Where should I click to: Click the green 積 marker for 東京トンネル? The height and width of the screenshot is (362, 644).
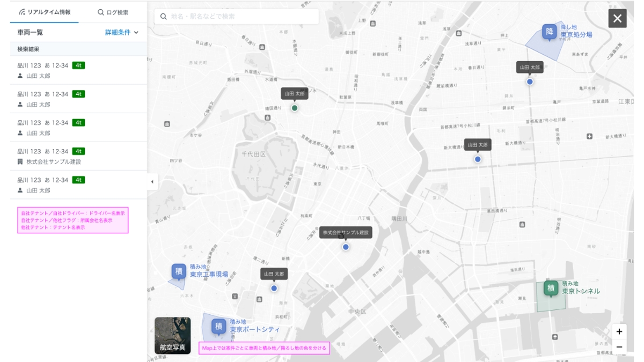tap(551, 289)
